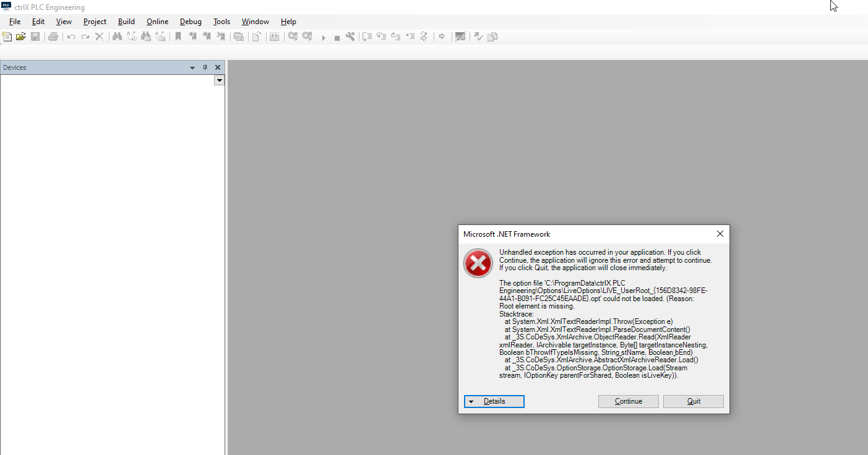
Task: Dismiss the Microsoft .NET Framework dialog with X
Action: click(x=720, y=234)
